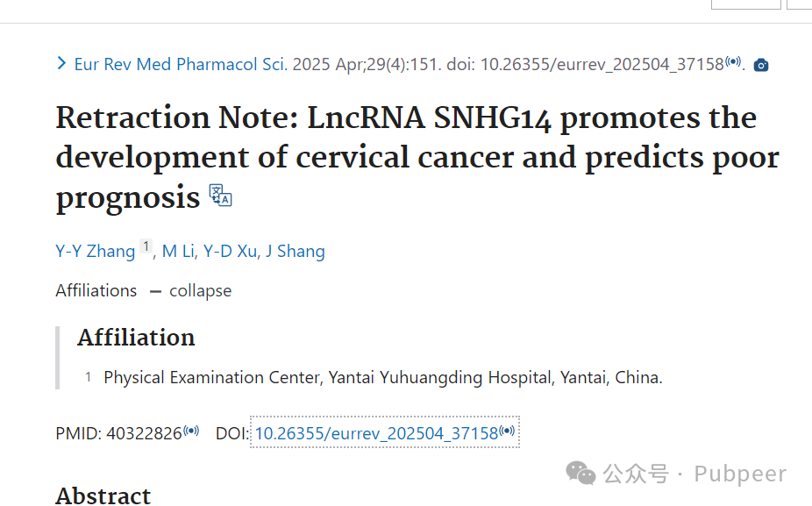Click the PMID number 40322826
Image resolution: width=812 pixels, height=506 pixels.
144,433
